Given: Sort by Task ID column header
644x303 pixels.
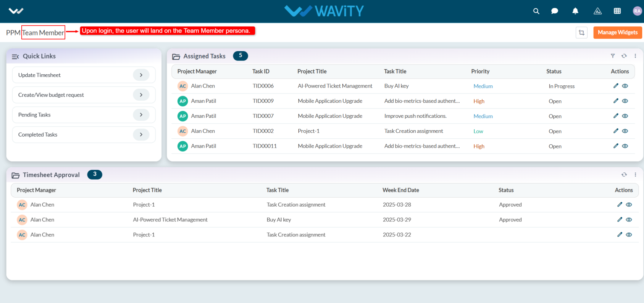Looking at the screenshot, I should [261, 71].
